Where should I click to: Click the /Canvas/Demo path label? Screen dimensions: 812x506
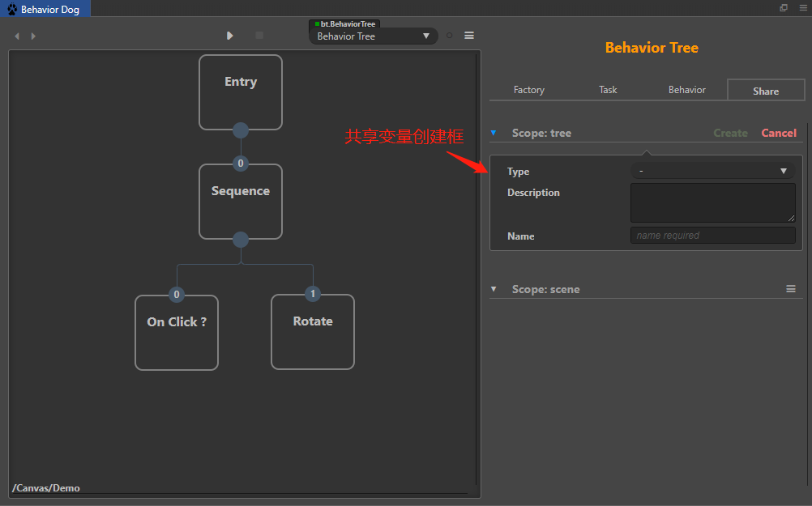[46, 488]
